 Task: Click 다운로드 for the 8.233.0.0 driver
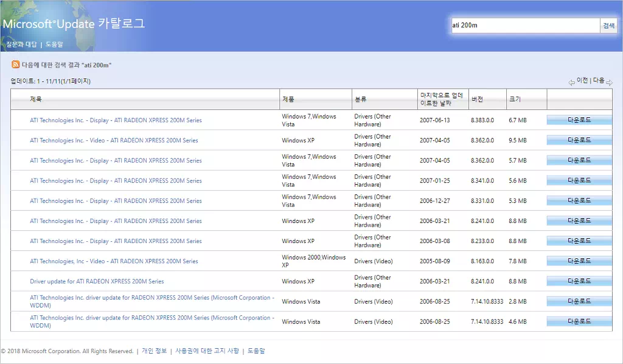point(579,241)
